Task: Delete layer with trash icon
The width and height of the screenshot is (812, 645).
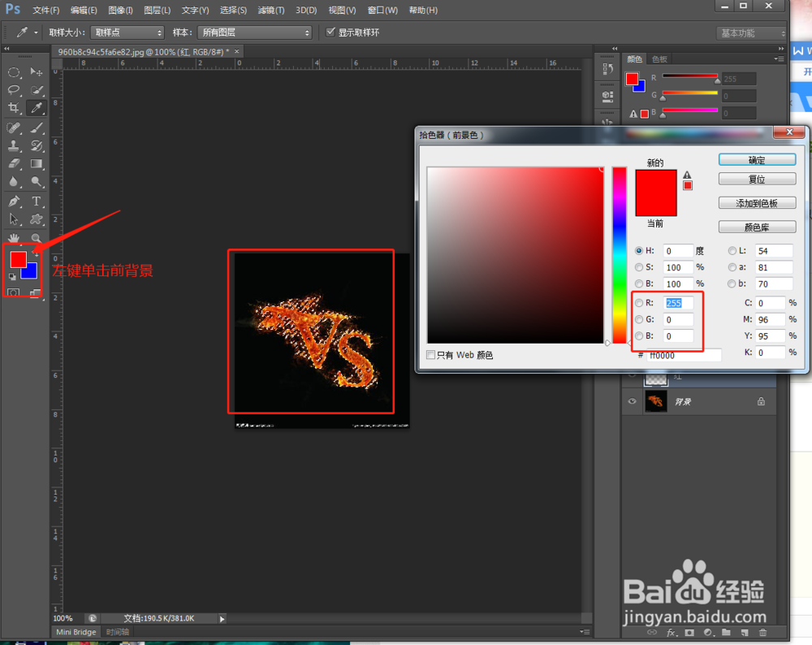Action: coord(762,633)
